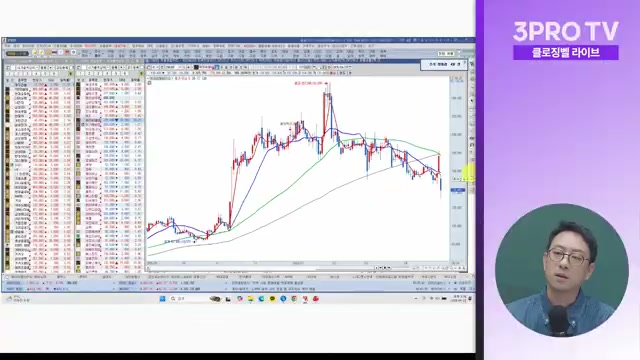Click the blue circular icon on the taskbar
The image size is (640, 360).
tap(283, 299)
